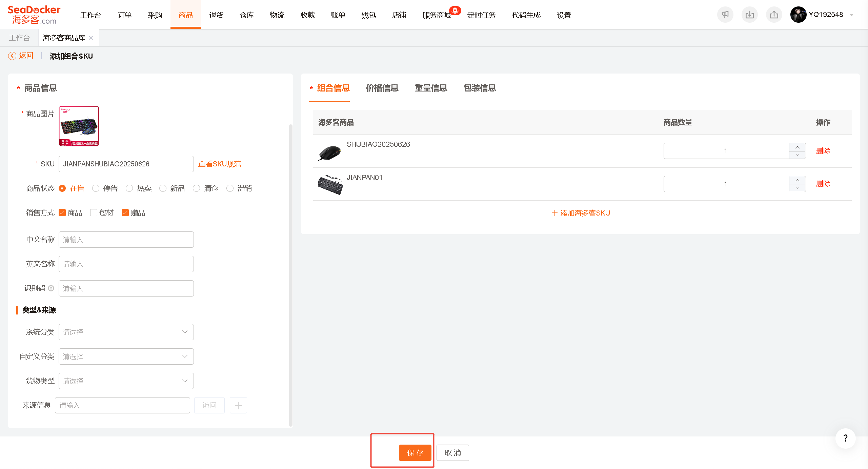Screen dimensions: 868x469
Task: Open the 商品 menu in top navigation
Action: (186, 15)
